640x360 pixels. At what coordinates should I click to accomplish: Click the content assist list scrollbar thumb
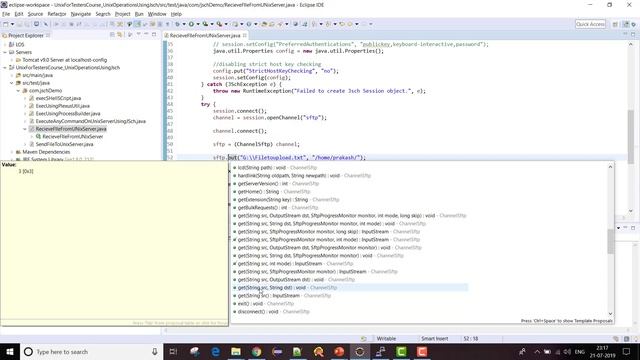point(611,241)
